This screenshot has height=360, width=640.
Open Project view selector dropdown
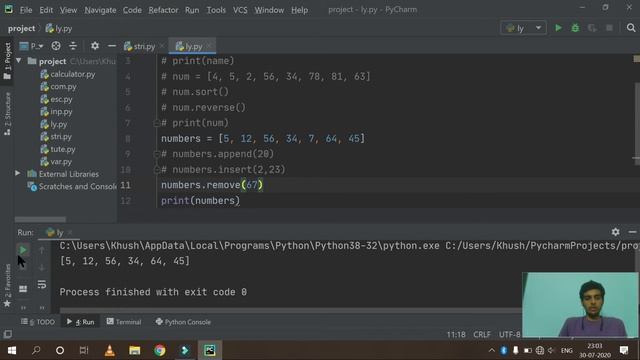32,46
